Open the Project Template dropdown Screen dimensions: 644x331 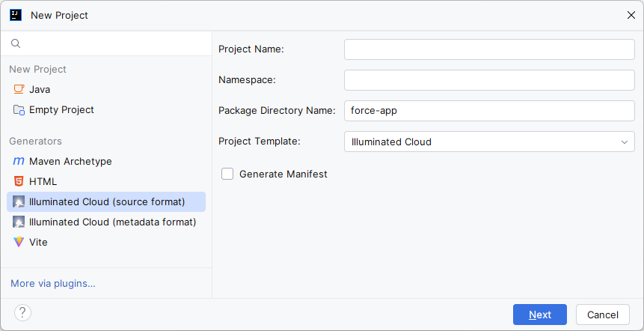tap(489, 142)
